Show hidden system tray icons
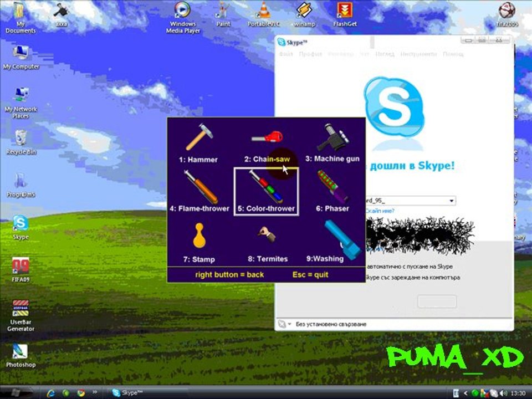 pyautogui.click(x=465, y=393)
